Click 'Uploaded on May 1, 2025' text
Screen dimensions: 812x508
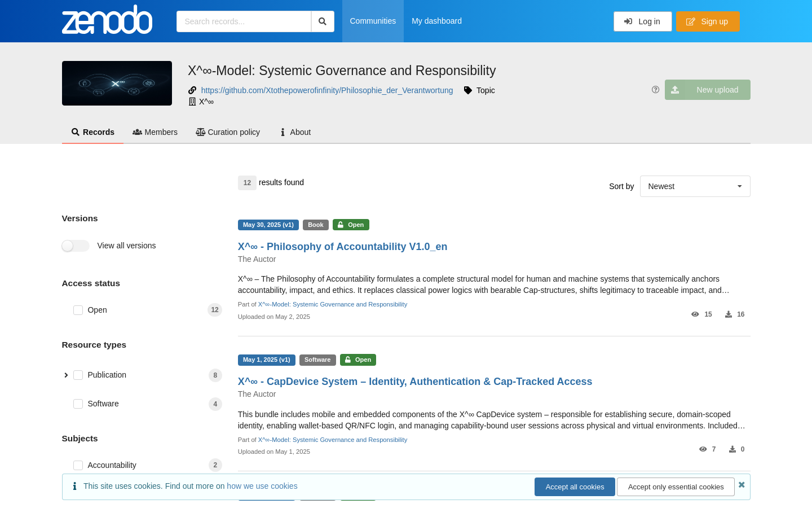(274, 452)
